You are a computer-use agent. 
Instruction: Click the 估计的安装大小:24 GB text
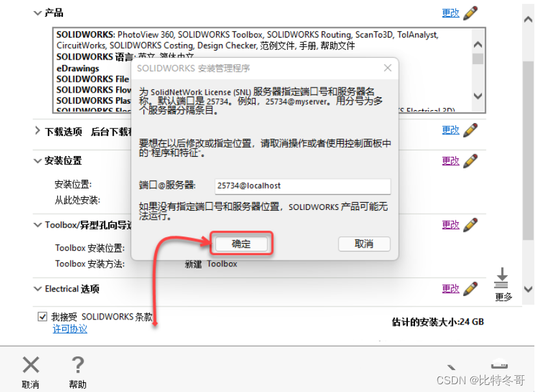(x=438, y=322)
